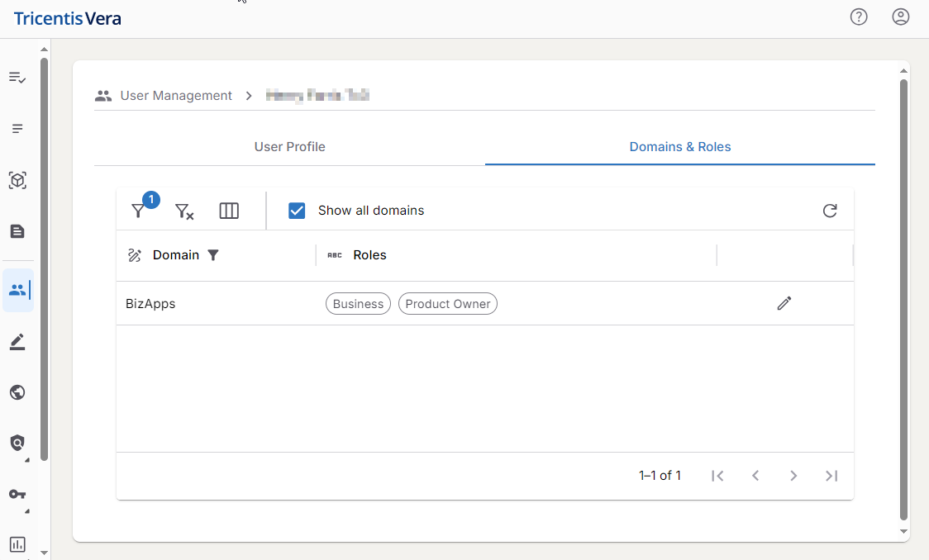Edit the BizApps row with pencil icon
This screenshot has height=560, width=929.
point(784,303)
